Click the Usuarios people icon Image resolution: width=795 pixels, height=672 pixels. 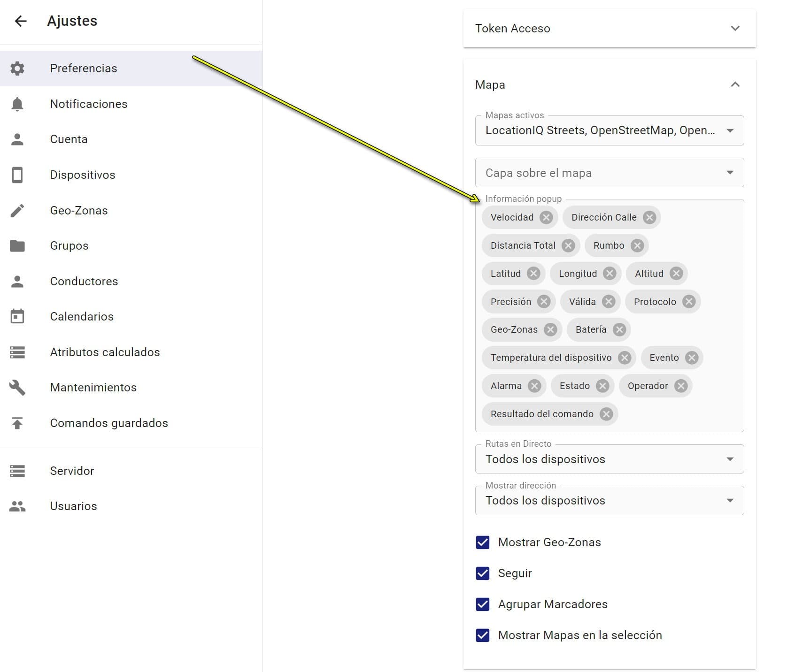click(x=17, y=506)
